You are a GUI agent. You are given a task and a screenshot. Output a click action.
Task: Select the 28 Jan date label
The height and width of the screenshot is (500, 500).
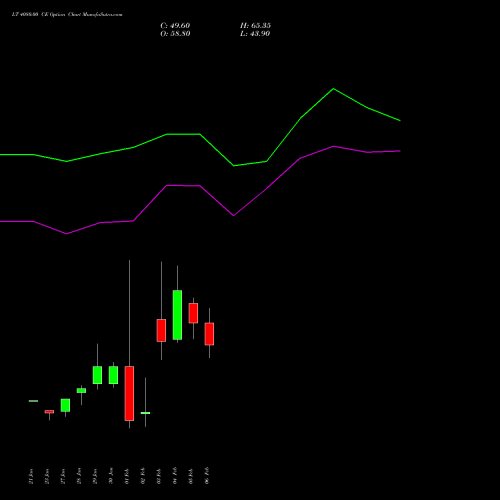(79, 476)
